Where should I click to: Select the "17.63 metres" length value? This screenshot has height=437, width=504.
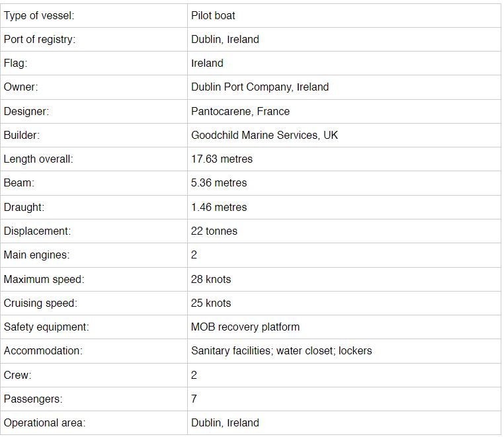click(222, 159)
